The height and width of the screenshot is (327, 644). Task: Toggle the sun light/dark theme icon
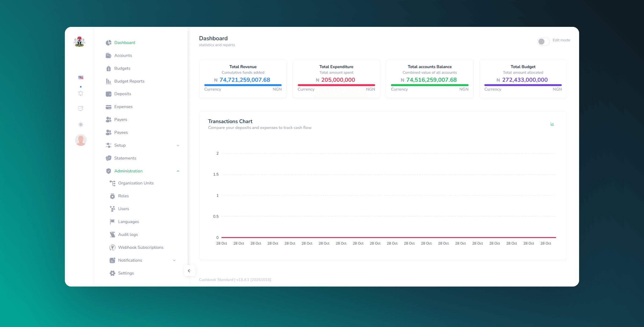(81, 124)
